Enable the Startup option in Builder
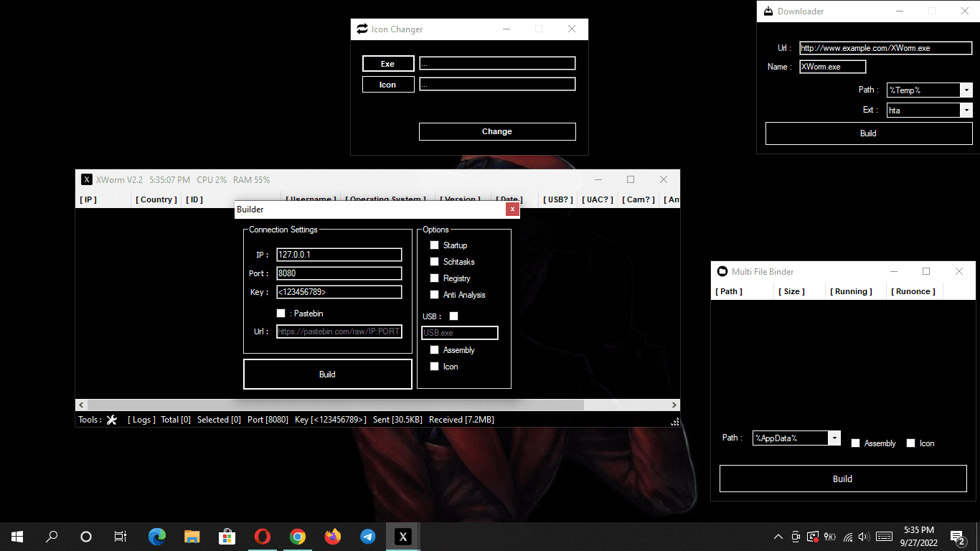The height and width of the screenshot is (551, 980). (x=434, y=245)
